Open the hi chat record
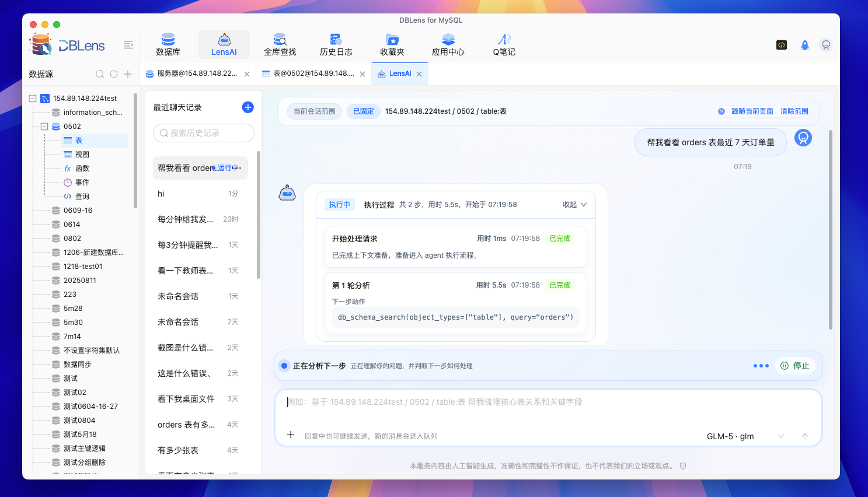The image size is (868, 497). 200,194
